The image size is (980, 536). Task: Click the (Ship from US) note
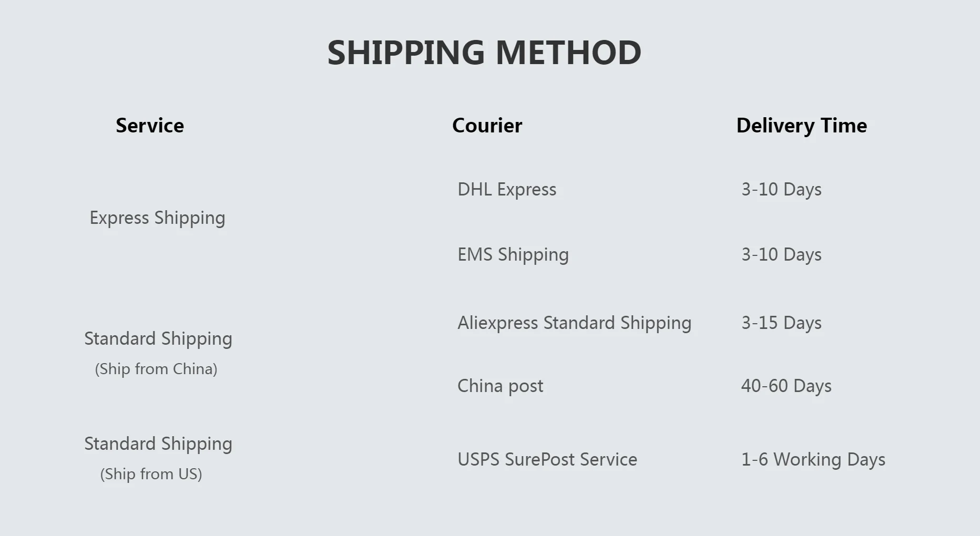tap(151, 474)
